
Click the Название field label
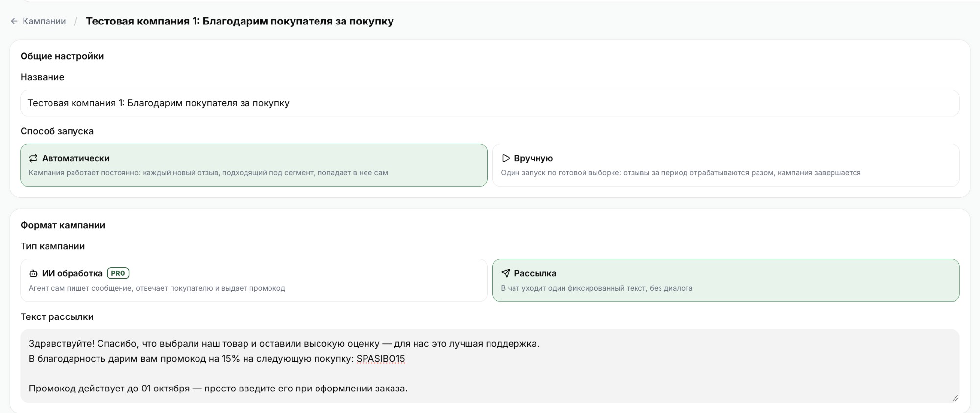42,77
